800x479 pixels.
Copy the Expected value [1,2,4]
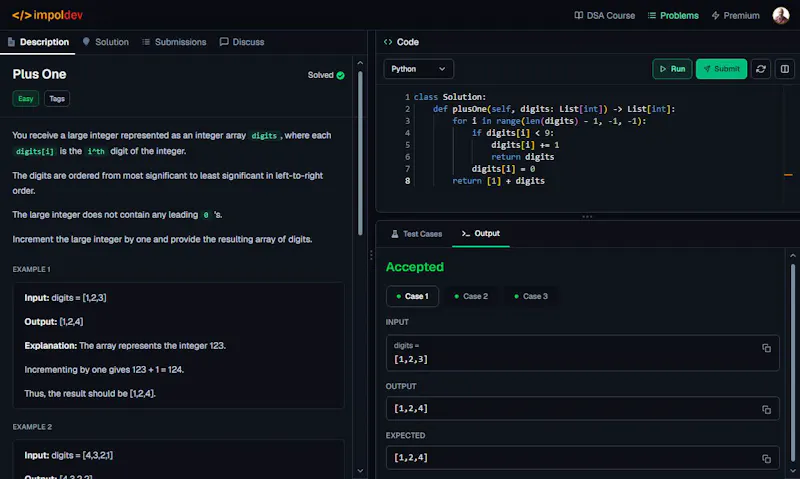click(766, 459)
